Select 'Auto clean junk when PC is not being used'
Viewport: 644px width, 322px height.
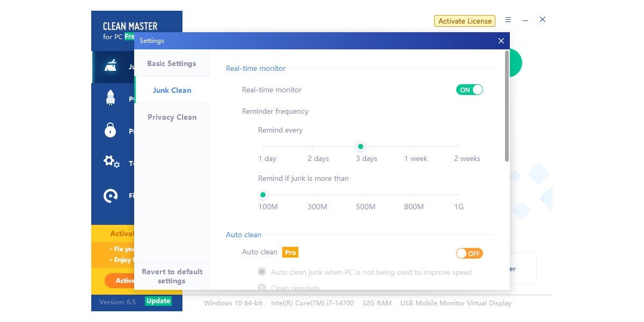click(262, 272)
